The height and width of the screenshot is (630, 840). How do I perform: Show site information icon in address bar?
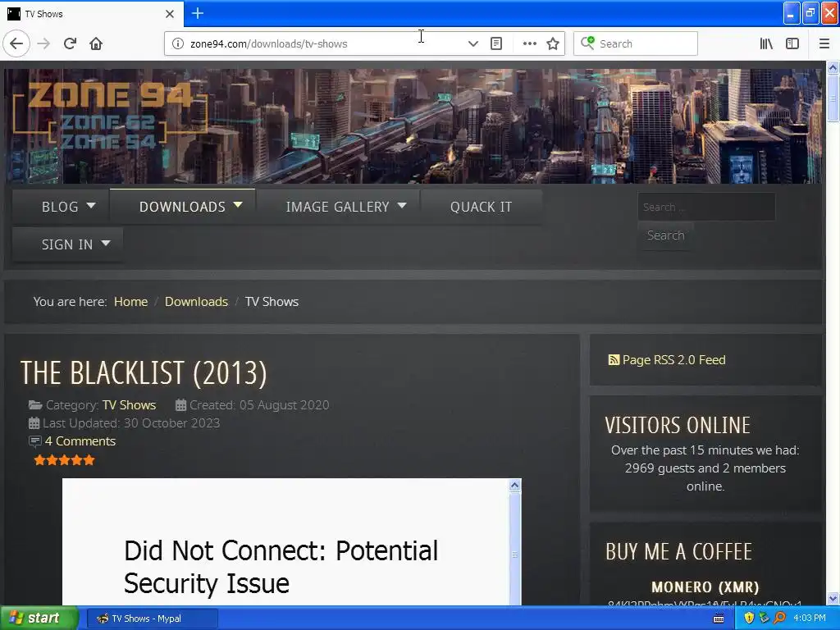point(178,43)
